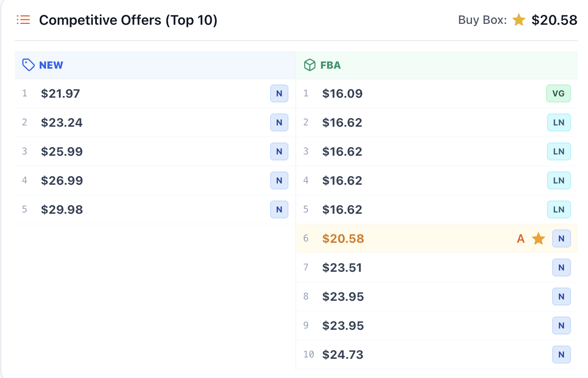Click the N badge on the $29.98 NEW offer
This screenshot has height=378, width=588.
(x=279, y=209)
